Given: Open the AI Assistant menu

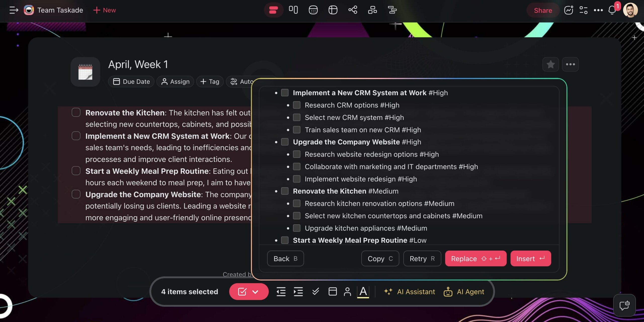Looking at the screenshot, I should point(409,292).
